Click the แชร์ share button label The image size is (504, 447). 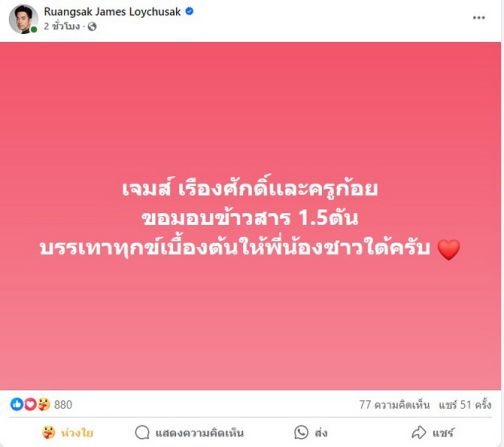click(443, 433)
